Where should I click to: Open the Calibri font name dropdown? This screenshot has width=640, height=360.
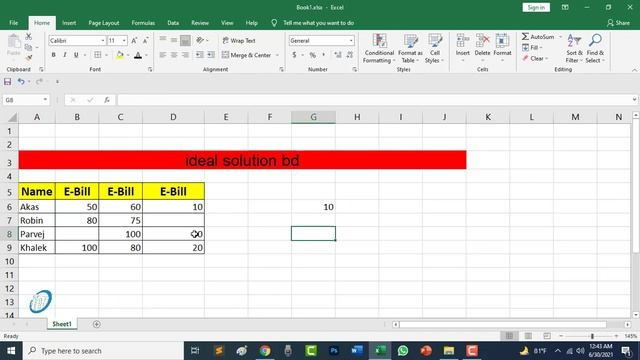(102, 41)
